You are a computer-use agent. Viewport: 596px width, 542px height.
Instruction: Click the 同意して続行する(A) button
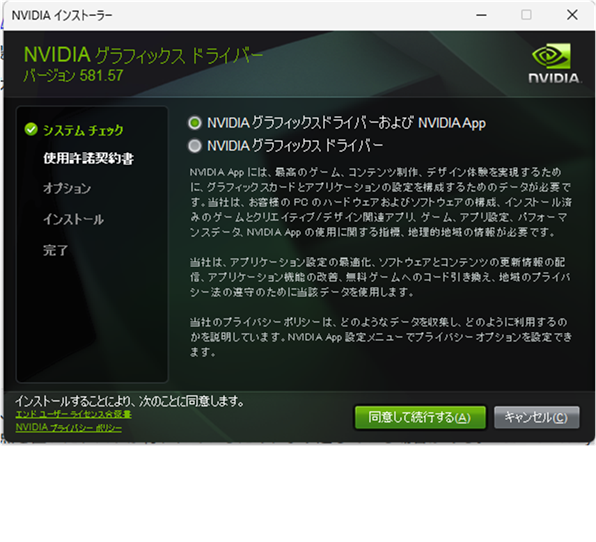[x=420, y=417]
